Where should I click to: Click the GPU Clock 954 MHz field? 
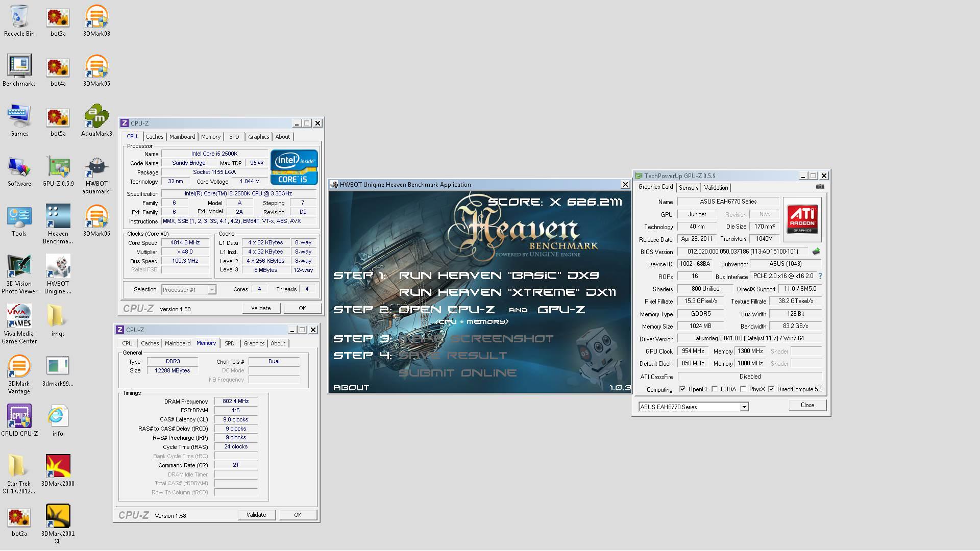point(693,352)
